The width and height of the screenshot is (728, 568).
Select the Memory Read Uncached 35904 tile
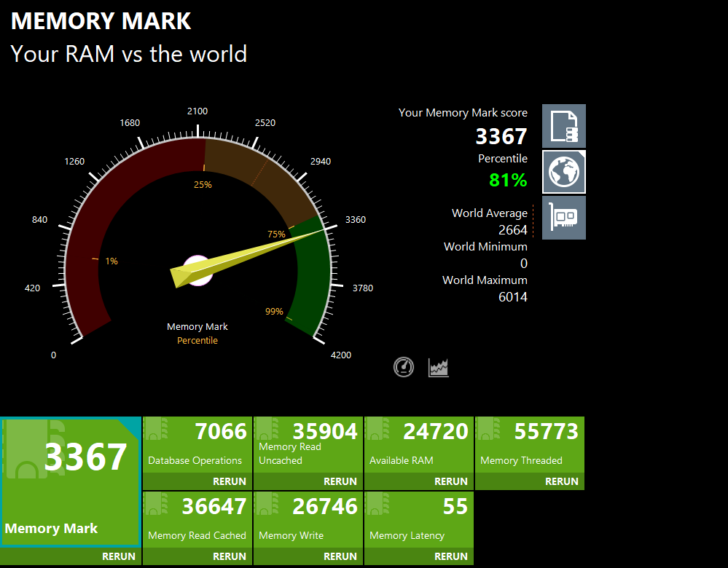pyautogui.click(x=308, y=444)
